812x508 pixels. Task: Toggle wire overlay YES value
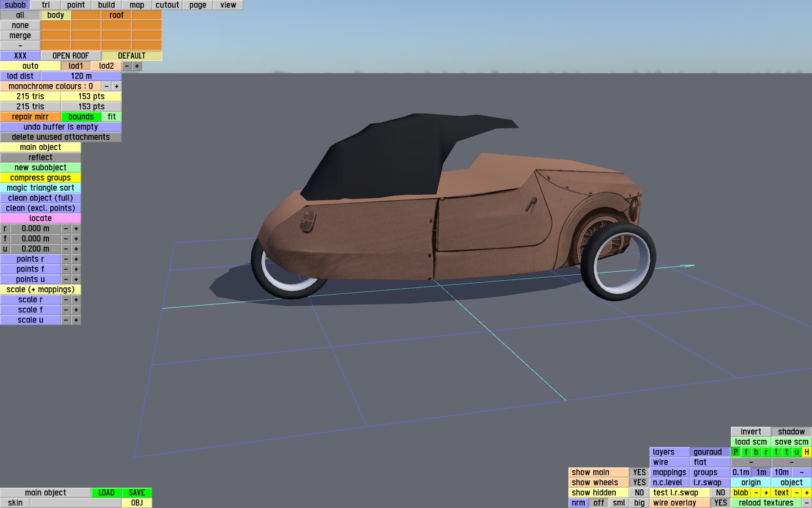pyautogui.click(x=720, y=503)
